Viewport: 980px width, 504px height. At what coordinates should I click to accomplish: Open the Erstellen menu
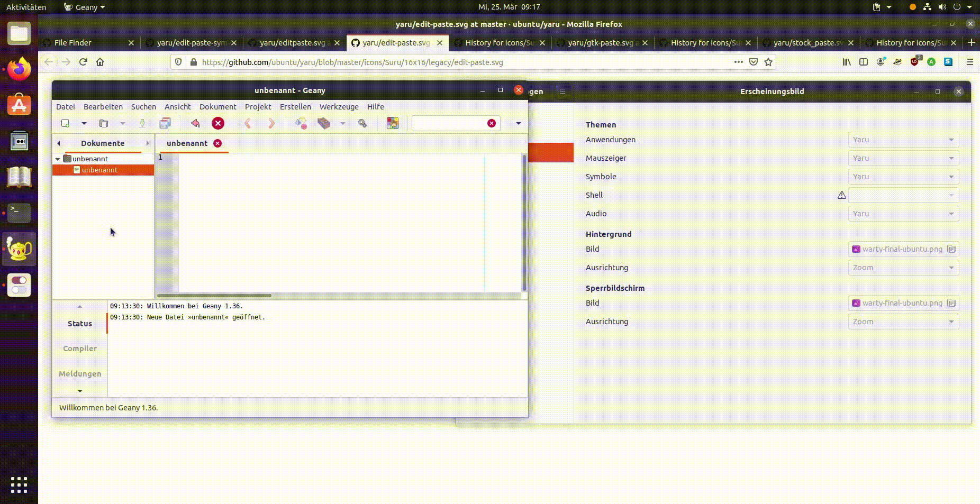coord(295,107)
